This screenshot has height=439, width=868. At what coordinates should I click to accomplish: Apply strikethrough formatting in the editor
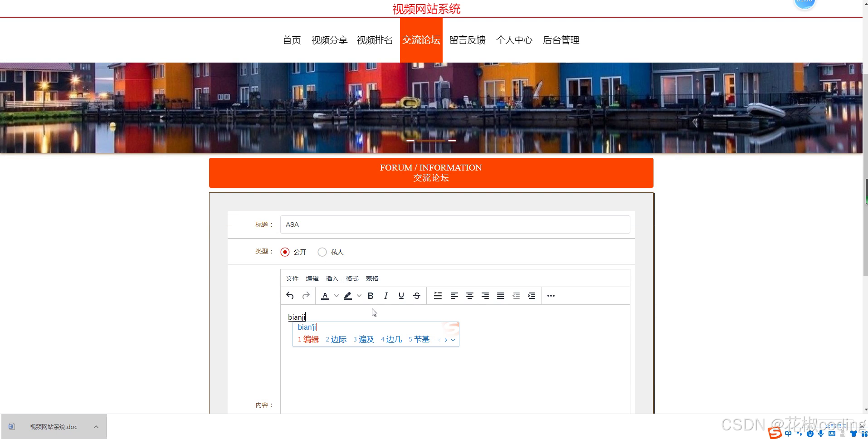coord(416,295)
